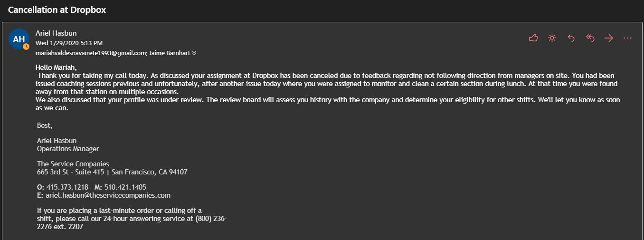Click recipient mariahvaldesnavarrete1993@gmail.com
The width and height of the screenshot is (644, 240).
click(x=90, y=53)
